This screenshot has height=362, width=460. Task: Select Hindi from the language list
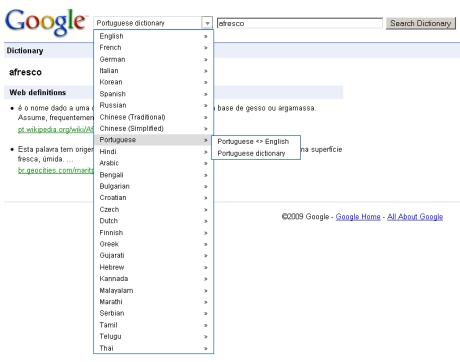153,152
